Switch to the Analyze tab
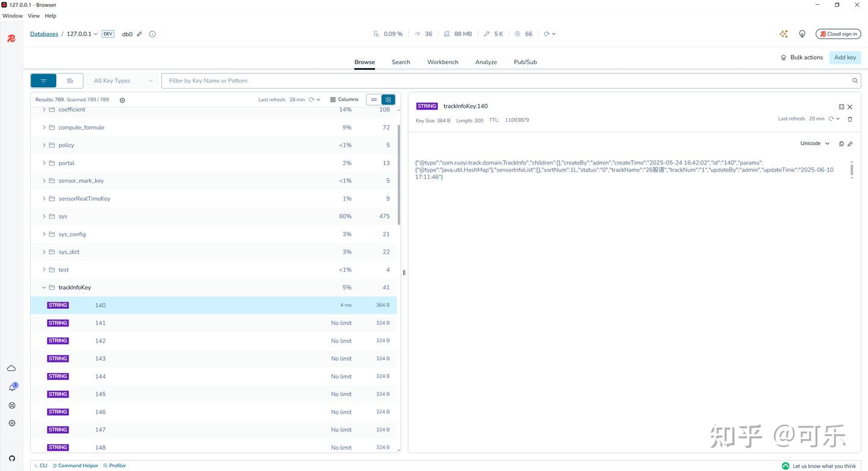The height and width of the screenshot is (471, 868). tap(486, 62)
